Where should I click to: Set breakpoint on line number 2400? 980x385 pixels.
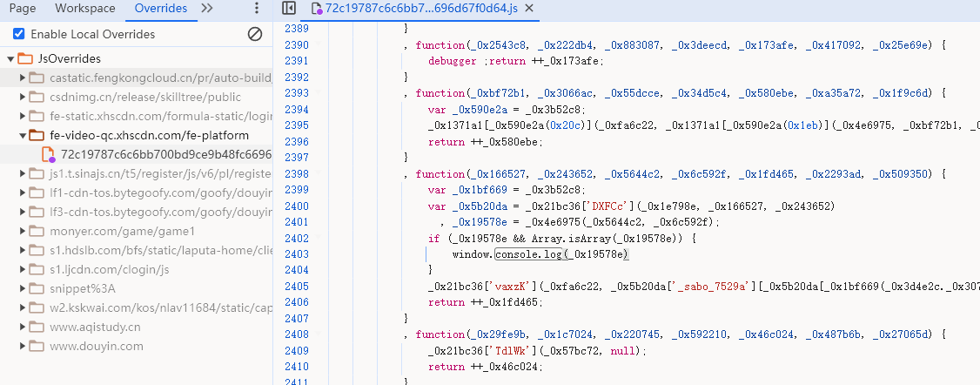pos(296,206)
